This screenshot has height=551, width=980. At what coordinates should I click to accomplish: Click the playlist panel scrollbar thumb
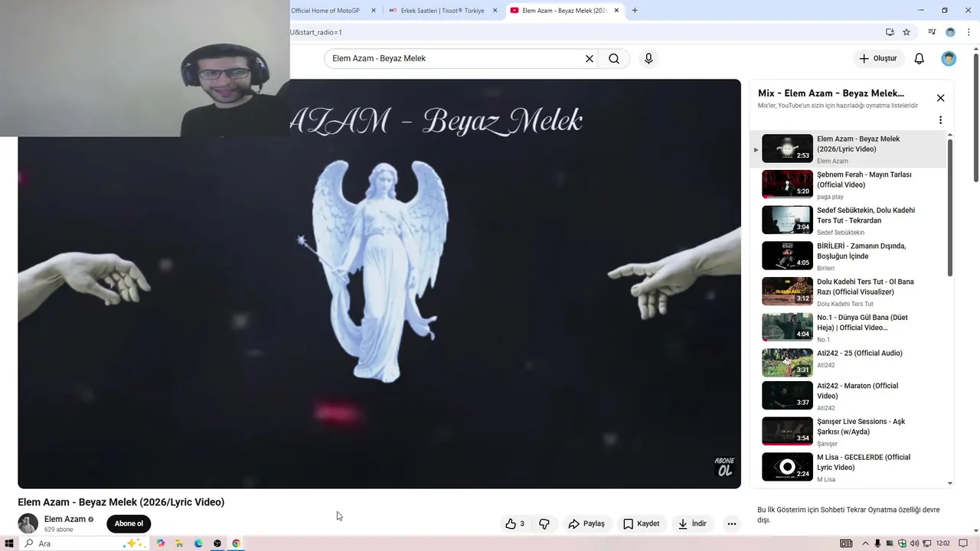click(950, 207)
